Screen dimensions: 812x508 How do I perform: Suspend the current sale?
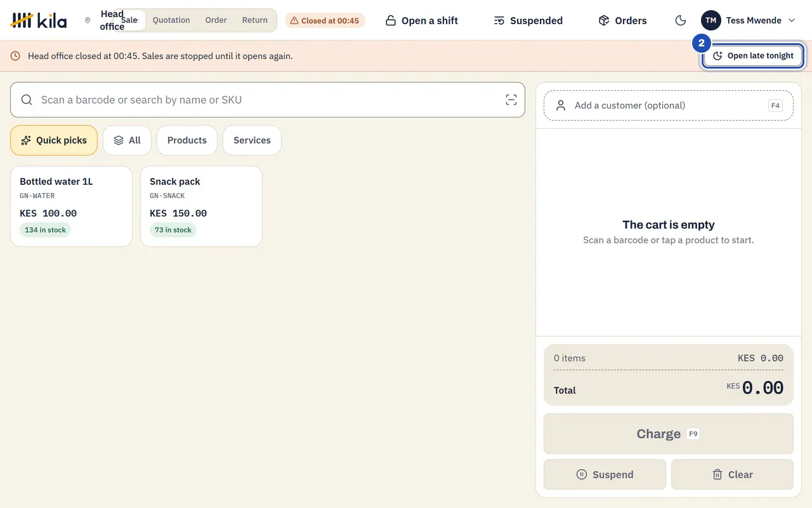pos(605,474)
